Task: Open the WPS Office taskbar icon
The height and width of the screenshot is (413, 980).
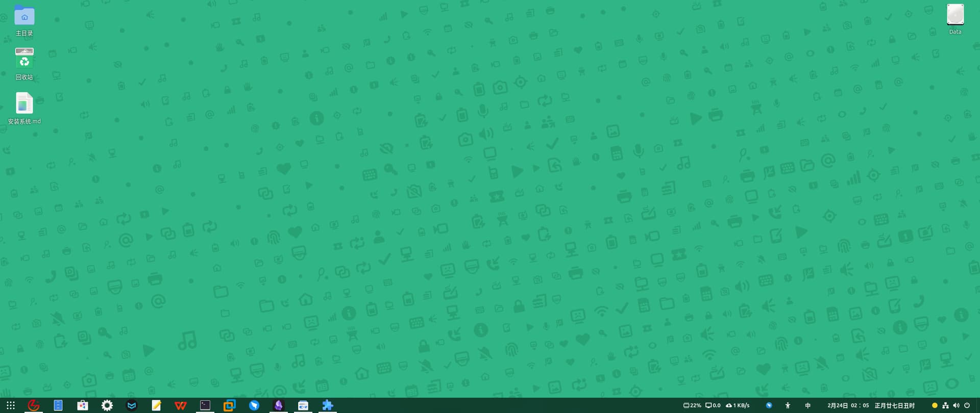Action: tap(181, 405)
